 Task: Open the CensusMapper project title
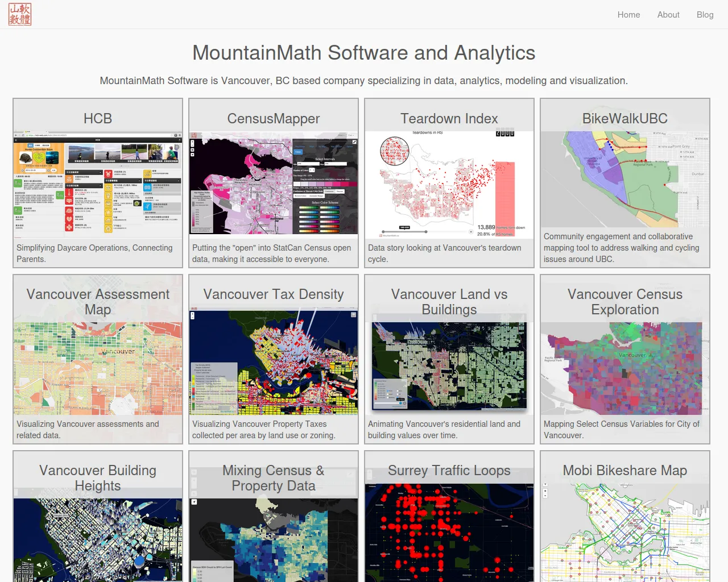[274, 118]
